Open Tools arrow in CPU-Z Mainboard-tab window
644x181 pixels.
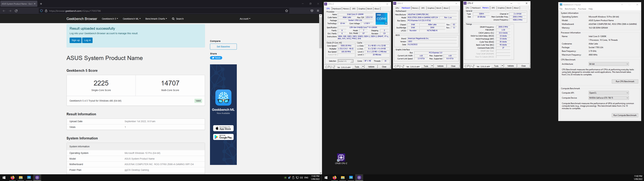click(x=432, y=66)
